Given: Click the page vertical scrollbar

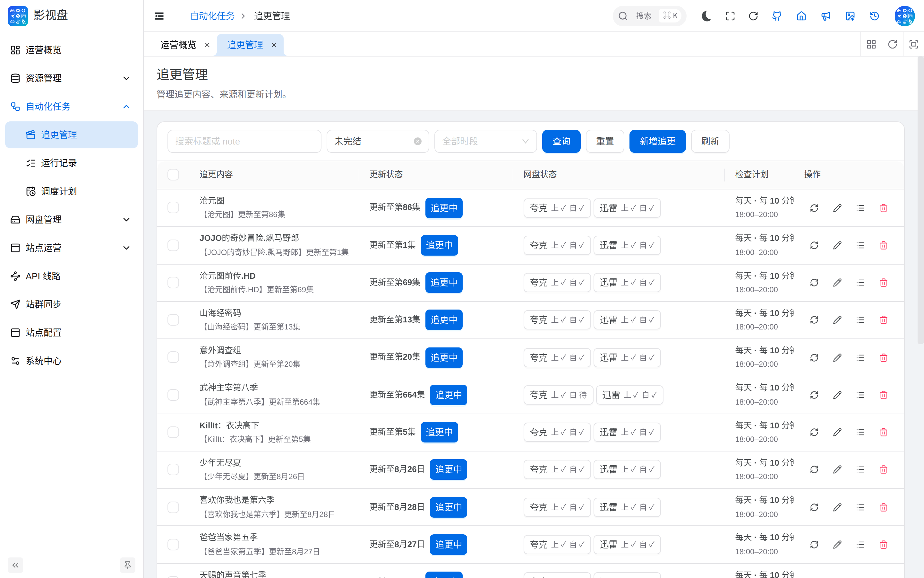Looking at the screenshot, I should pos(920,200).
